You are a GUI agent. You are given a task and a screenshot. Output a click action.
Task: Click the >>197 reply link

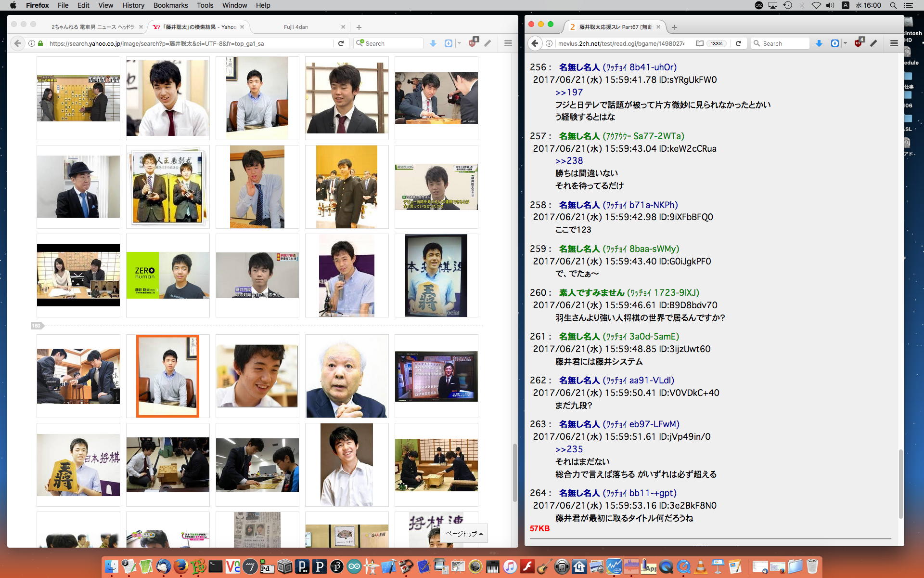click(x=569, y=92)
